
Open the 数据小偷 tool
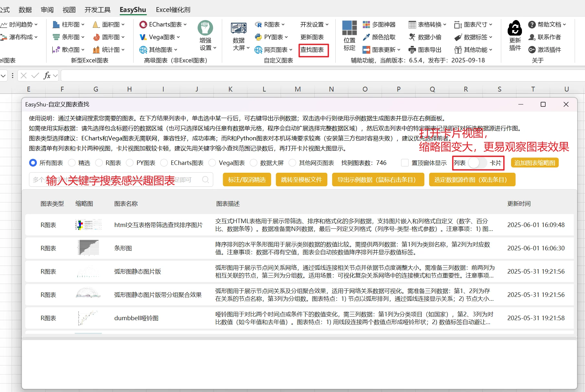coord(425,37)
